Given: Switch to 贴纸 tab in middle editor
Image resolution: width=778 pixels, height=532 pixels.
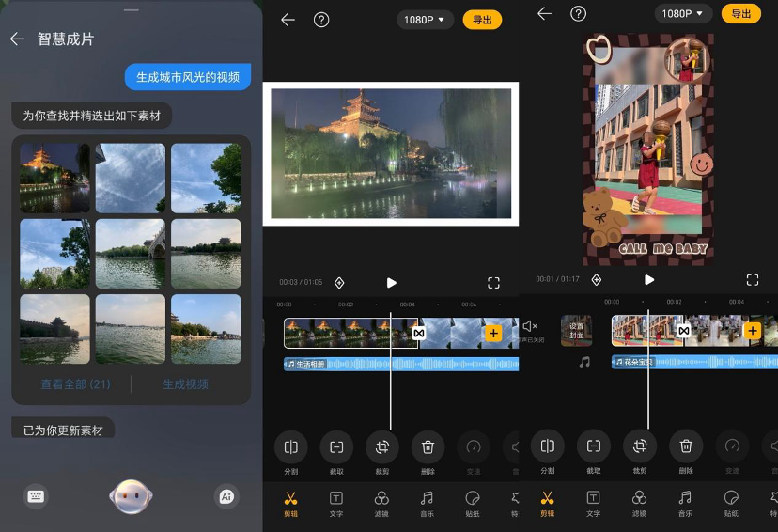Looking at the screenshot, I should coord(473,504).
